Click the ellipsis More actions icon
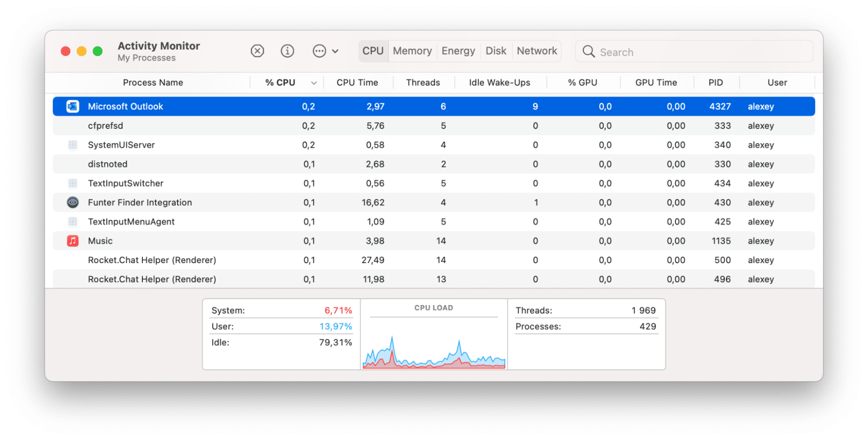868x441 pixels. pyautogui.click(x=319, y=51)
